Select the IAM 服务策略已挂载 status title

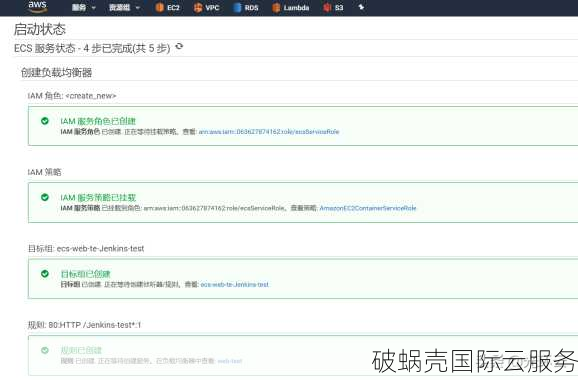(x=98, y=197)
